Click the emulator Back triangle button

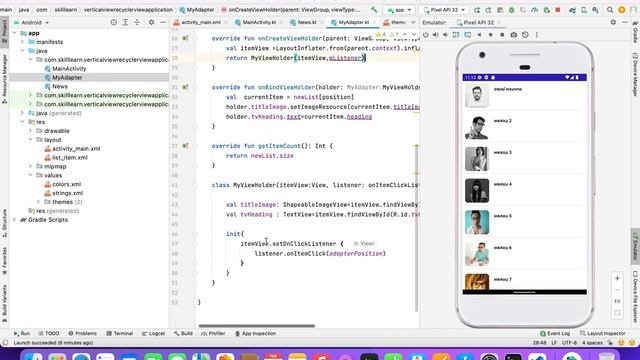click(479, 35)
